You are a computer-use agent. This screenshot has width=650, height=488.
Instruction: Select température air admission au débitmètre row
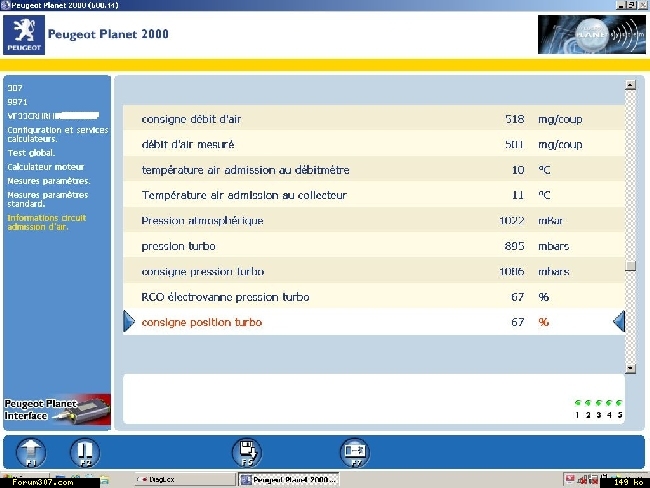(x=374, y=170)
